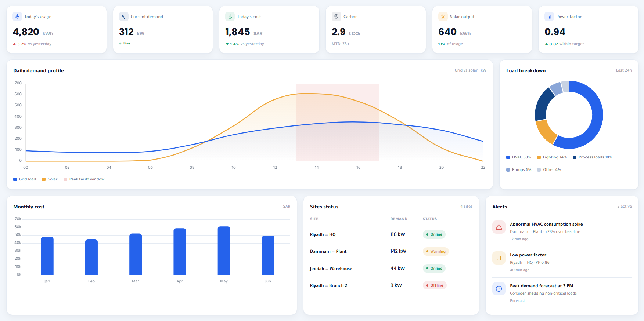Click the Jeddah – Warehouse site name
644x321 pixels.
(331, 269)
